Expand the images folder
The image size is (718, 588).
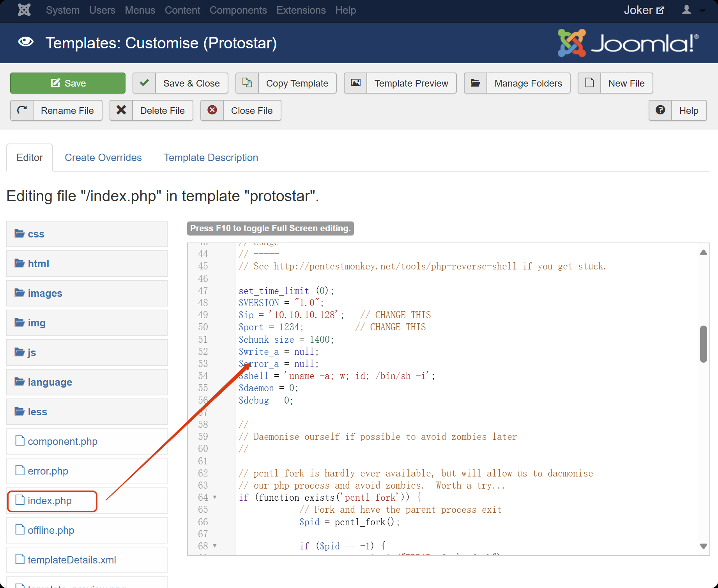[x=87, y=293]
